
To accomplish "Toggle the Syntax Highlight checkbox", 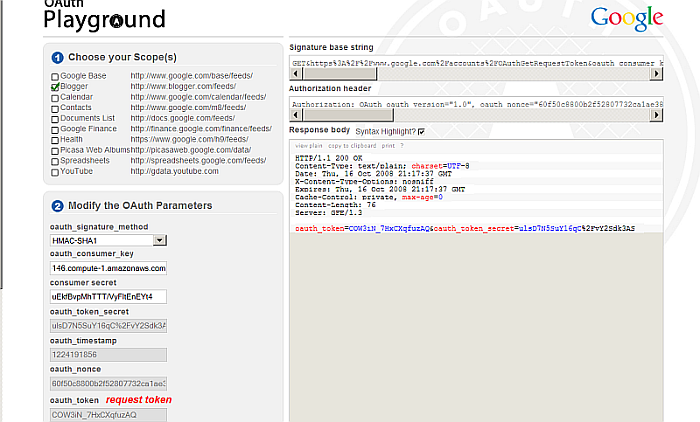I will (421, 132).
